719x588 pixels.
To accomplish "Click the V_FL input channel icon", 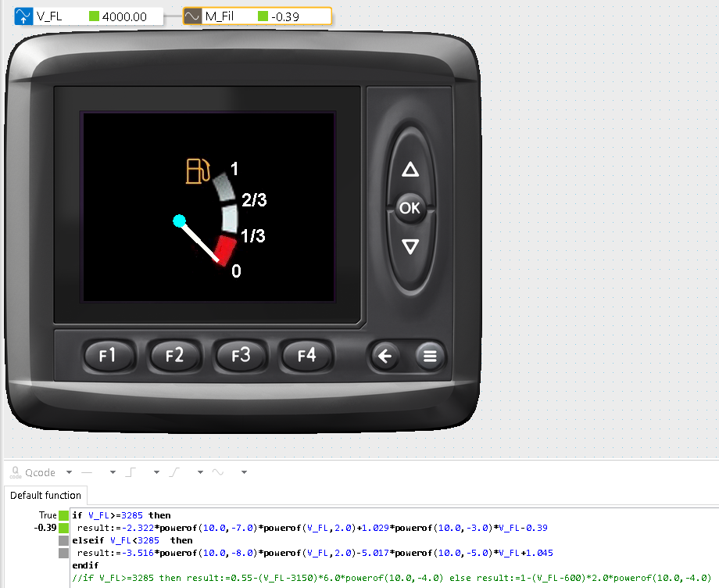I will (x=23, y=16).
